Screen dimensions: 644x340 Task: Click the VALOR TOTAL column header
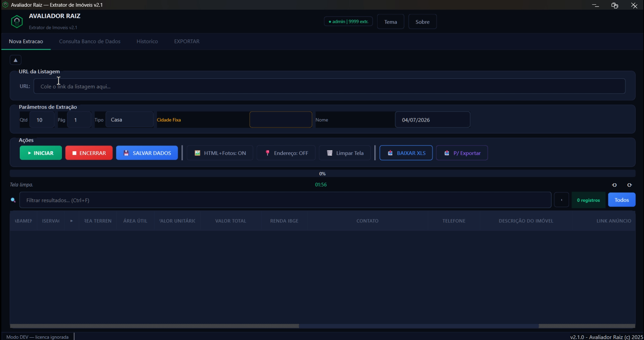[231, 221]
